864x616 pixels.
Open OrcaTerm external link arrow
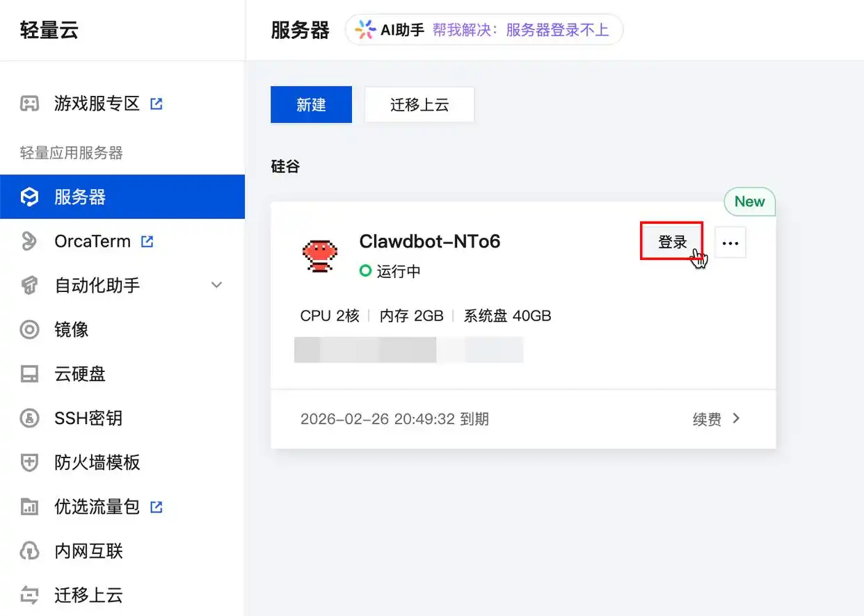coord(145,241)
